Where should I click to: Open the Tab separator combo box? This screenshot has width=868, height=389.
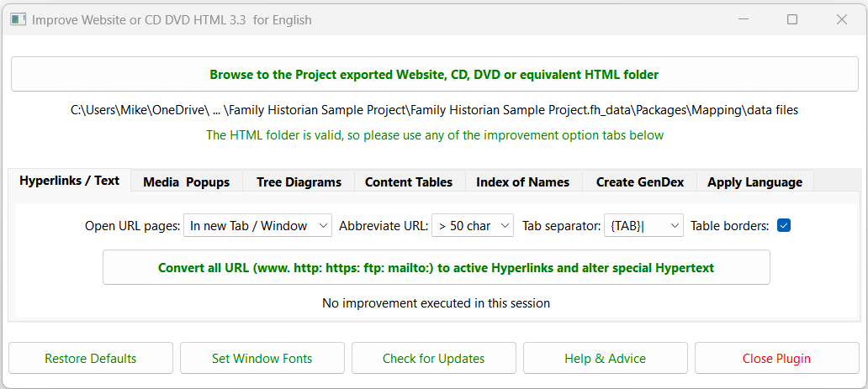pos(643,225)
